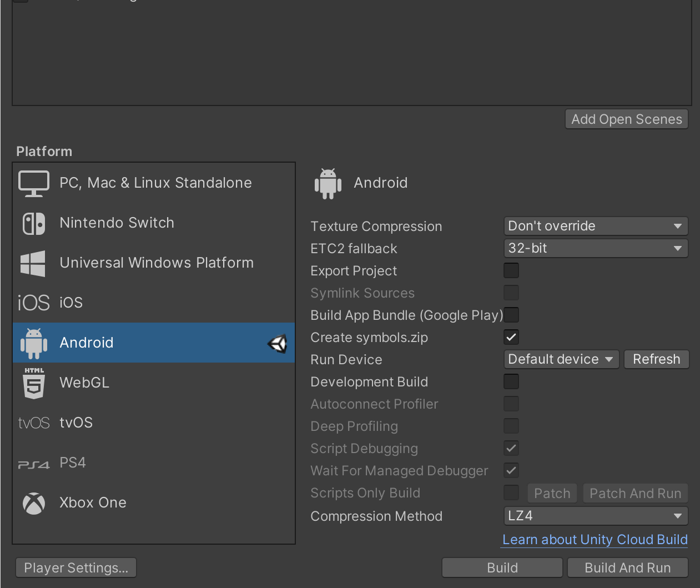Click the PC, Mac & Linux Standalone monitor icon
The height and width of the screenshot is (588, 700).
34,183
